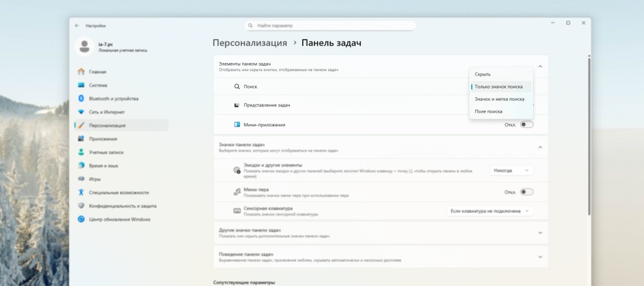Open Главная home icon in sidebar
644x286 pixels.
(x=81, y=72)
